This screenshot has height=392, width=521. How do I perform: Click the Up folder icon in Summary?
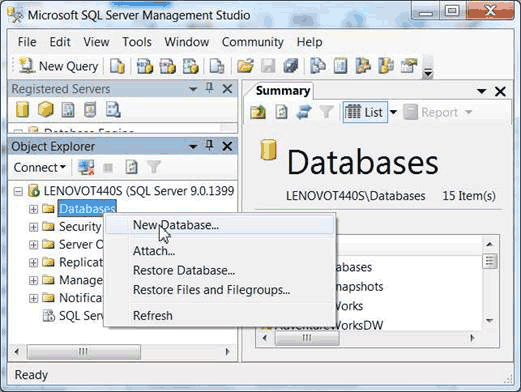pyautogui.click(x=258, y=112)
